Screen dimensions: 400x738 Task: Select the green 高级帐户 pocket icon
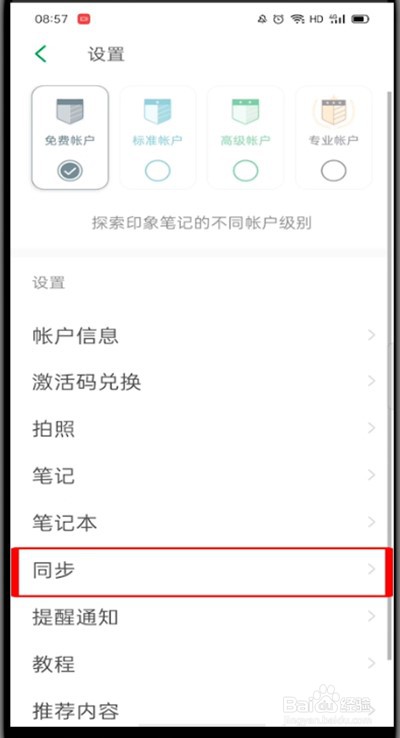click(245, 112)
